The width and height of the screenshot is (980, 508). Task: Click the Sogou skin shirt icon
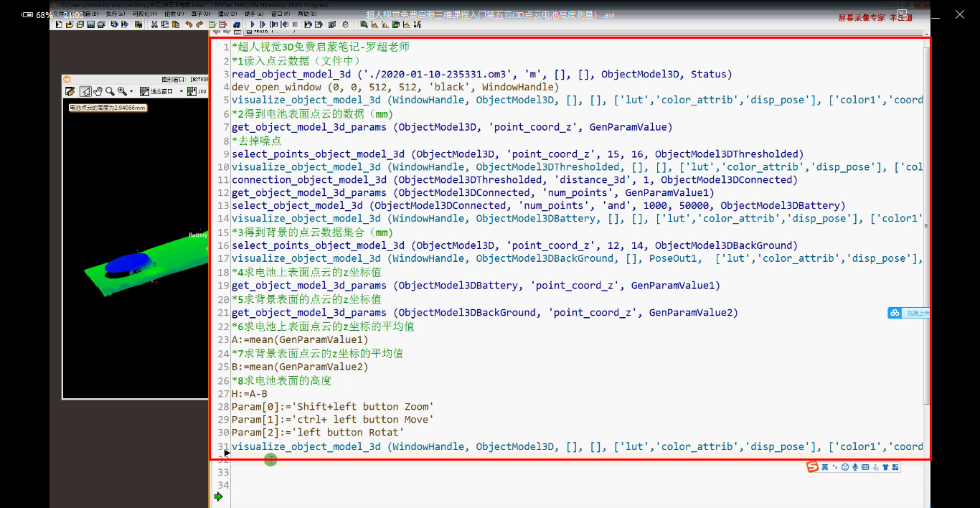pos(885,467)
